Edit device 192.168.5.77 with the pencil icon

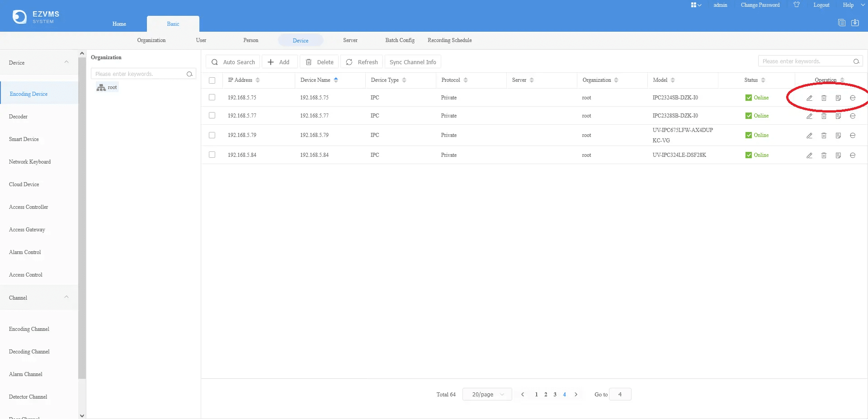coord(809,116)
